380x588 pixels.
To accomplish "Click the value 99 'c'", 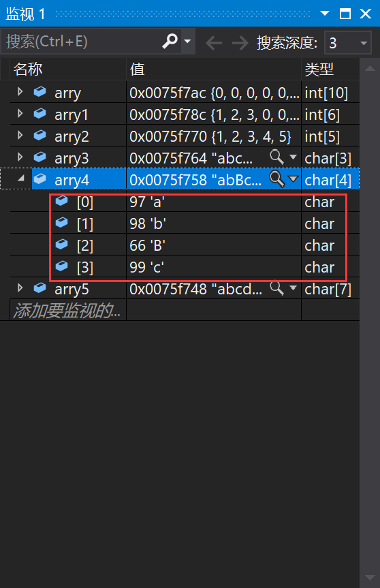I will (147, 267).
